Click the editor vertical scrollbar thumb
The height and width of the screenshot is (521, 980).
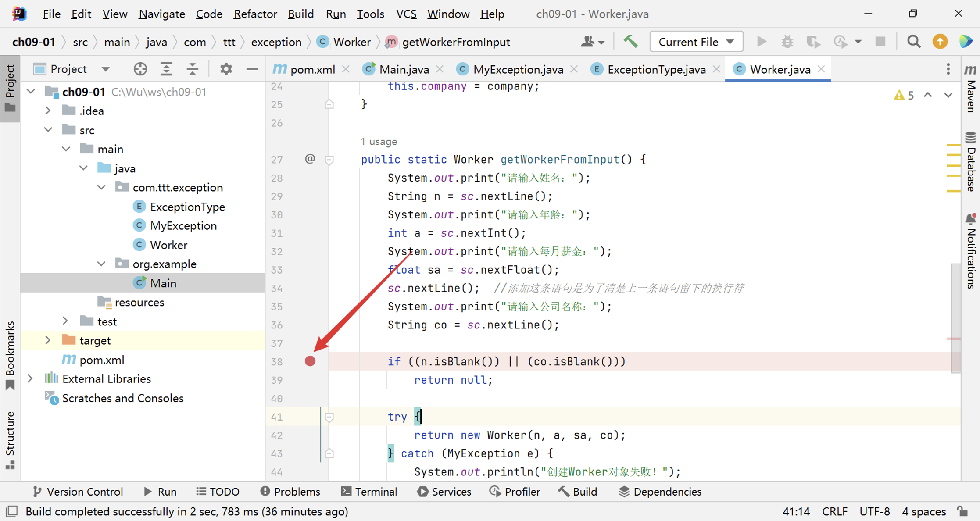(956, 318)
